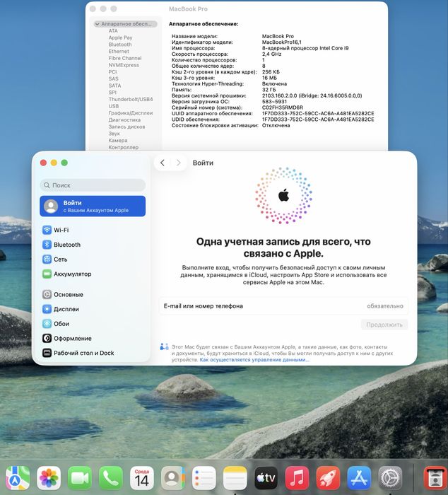Go back with left chevron in Settings
Viewport: 448px width, 495px height.
tap(163, 163)
